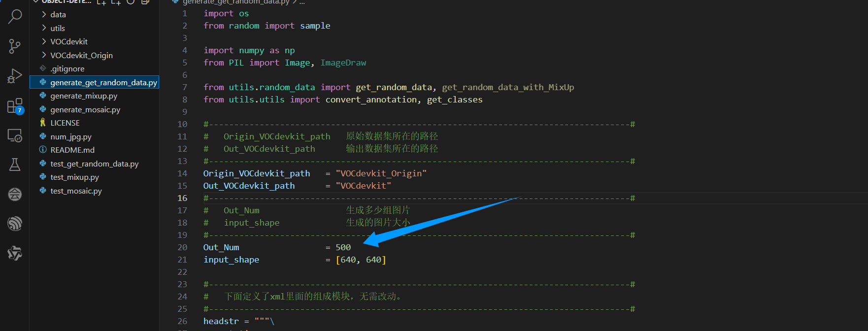The height and width of the screenshot is (331, 868).
Task: Expand the utils folder chevron
Action: coord(44,28)
